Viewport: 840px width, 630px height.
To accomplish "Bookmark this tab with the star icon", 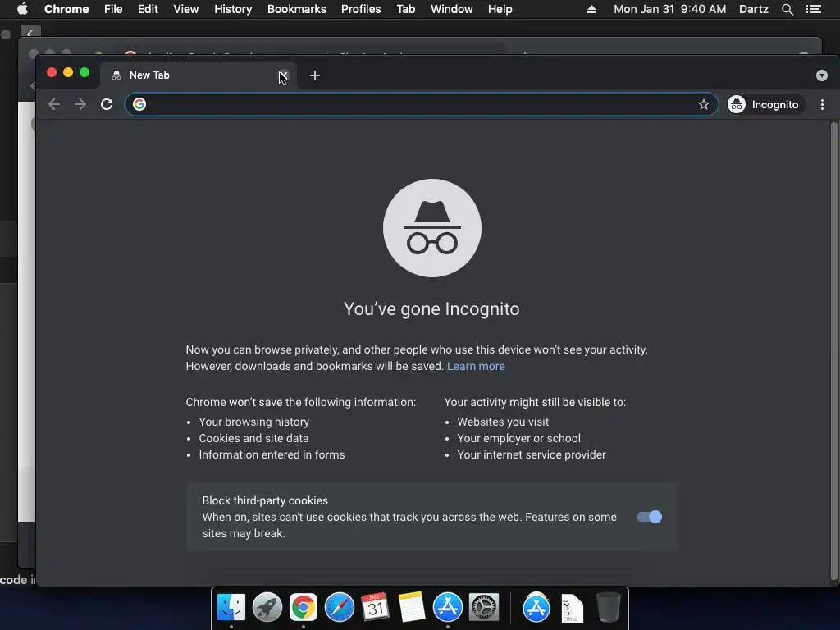I will pos(703,104).
